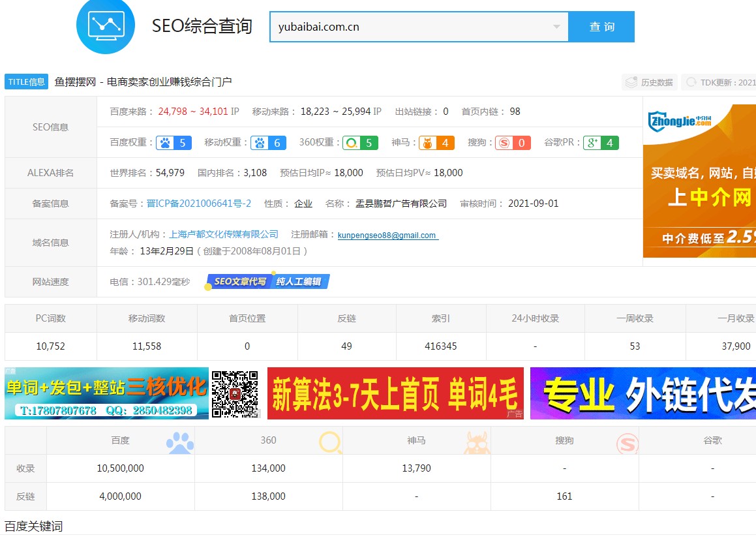Click the TITLE信息 label tag
756x546 pixels.
coord(27,82)
